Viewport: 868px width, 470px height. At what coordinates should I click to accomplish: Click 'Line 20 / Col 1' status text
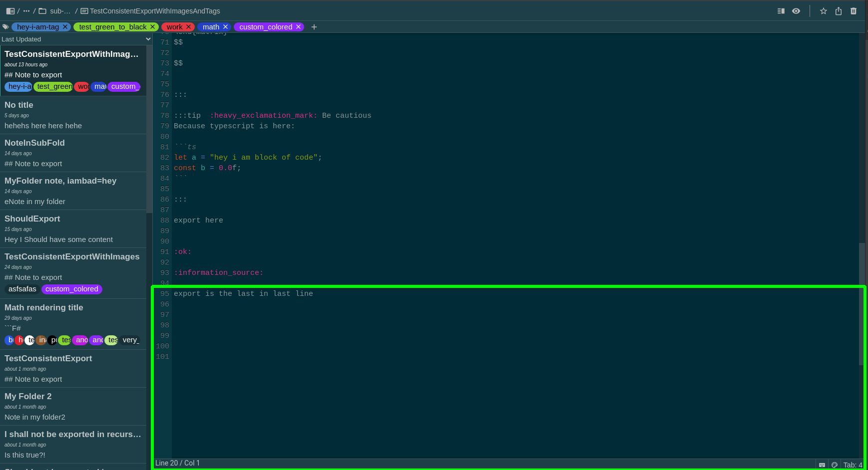pos(177,463)
